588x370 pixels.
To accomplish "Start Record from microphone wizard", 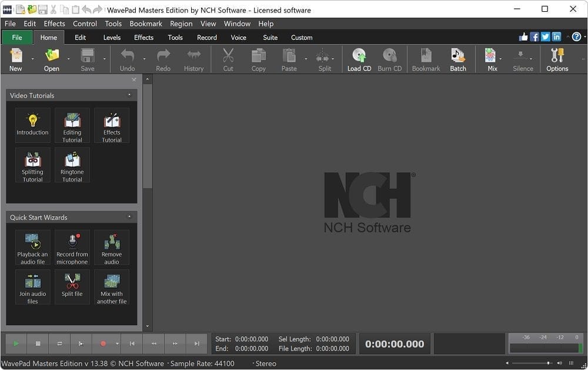I will 72,247.
